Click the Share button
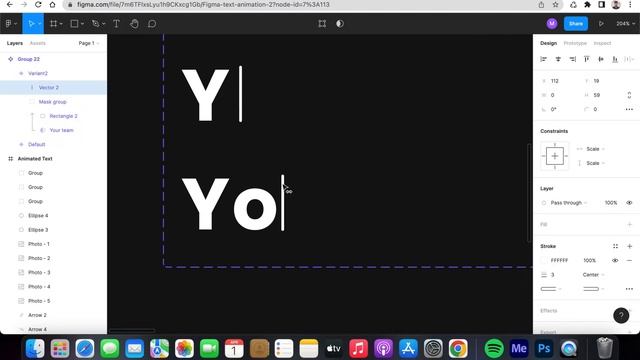 [576, 24]
